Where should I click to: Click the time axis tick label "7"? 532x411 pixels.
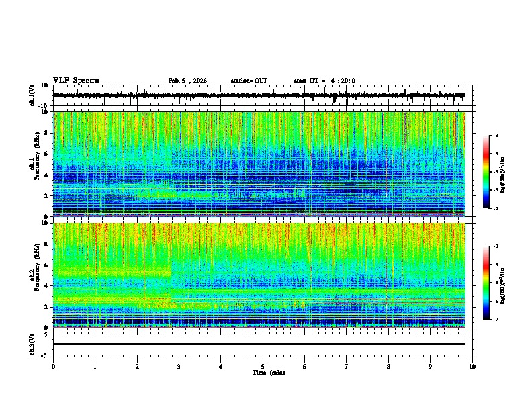pyautogui.click(x=347, y=366)
